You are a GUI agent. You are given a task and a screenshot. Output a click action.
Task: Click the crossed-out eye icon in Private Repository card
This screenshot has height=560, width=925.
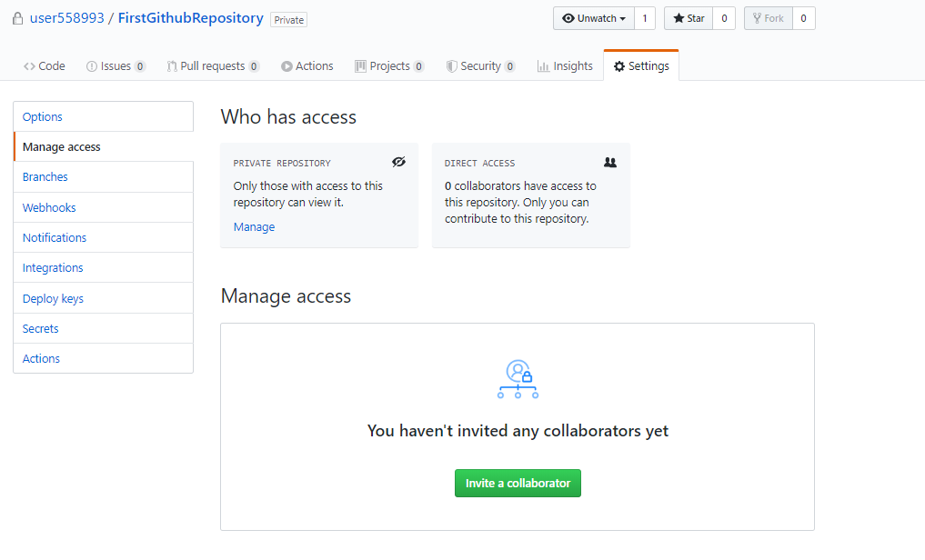click(x=398, y=162)
